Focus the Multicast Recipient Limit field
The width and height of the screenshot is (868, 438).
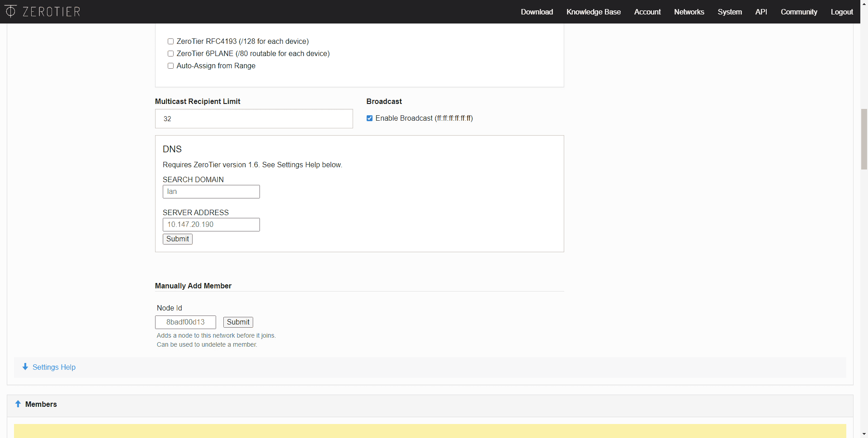[x=254, y=118]
